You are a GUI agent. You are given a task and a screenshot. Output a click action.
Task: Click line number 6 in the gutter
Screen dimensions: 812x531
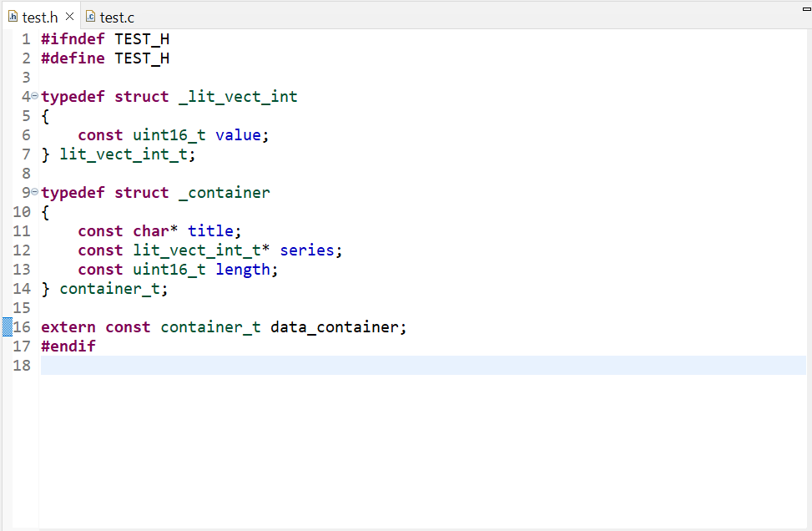(x=25, y=134)
